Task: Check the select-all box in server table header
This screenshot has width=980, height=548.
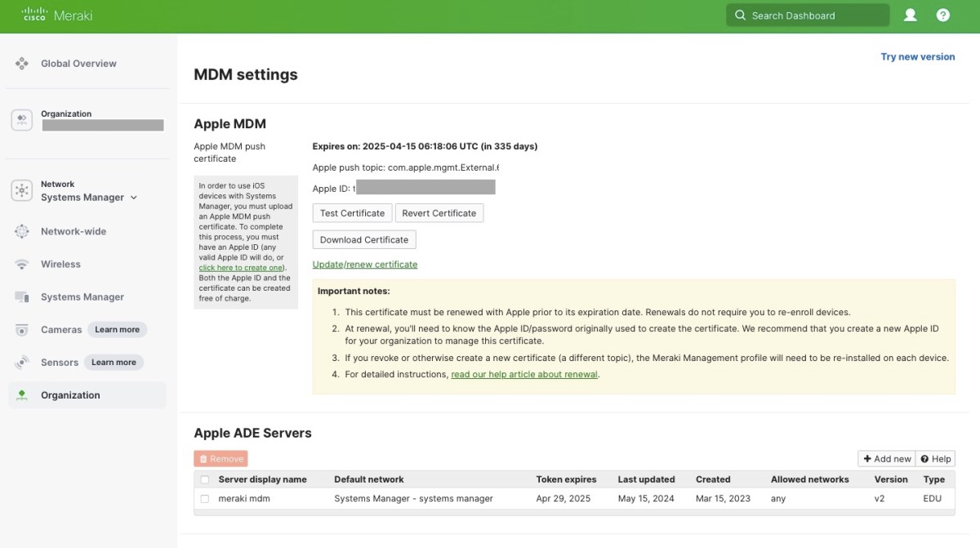Action: point(204,479)
